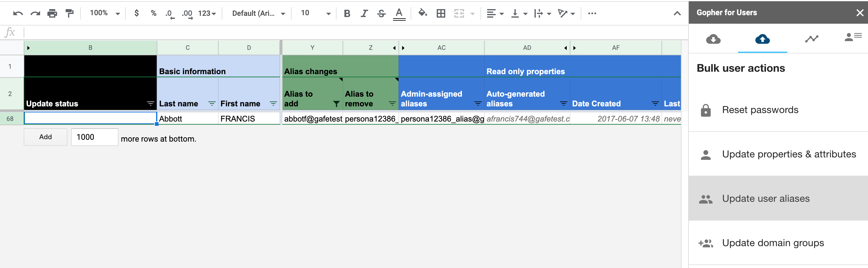Click the paint format roller icon

click(70, 13)
